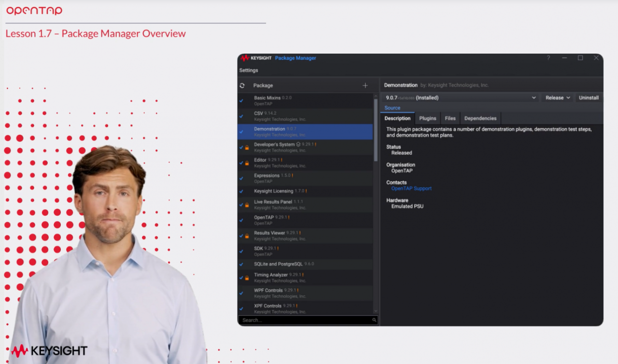Viewport: 618px width, 364px height.
Task: Open the OpenTAP Support contact link
Action: [411, 189]
